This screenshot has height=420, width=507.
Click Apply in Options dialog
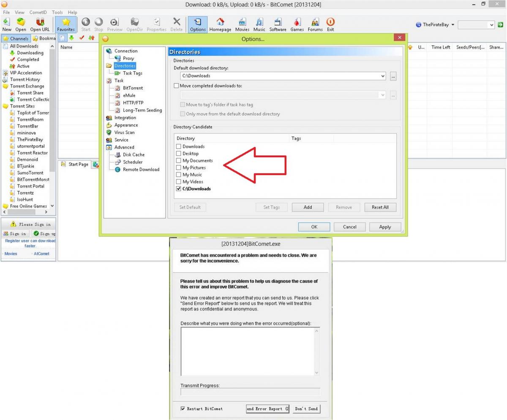click(385, 227)
